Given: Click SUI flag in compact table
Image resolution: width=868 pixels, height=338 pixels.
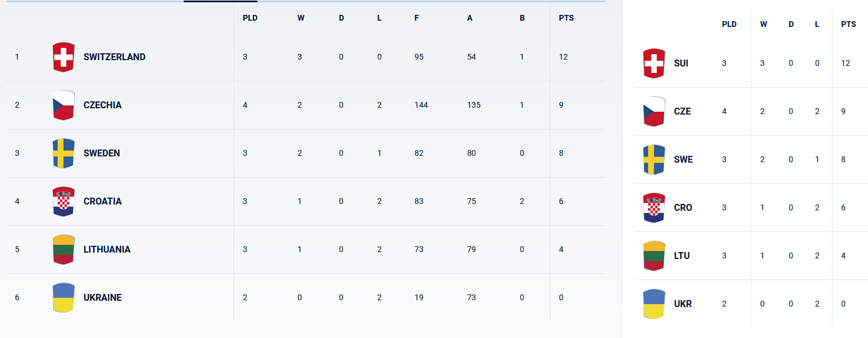Looking at the screenshot, I should tap(654, 64).
